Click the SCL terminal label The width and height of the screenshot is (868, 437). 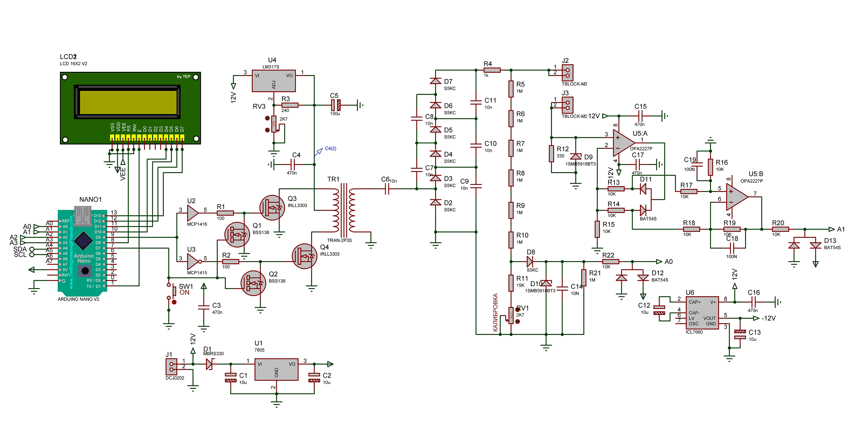pos(20,255)
